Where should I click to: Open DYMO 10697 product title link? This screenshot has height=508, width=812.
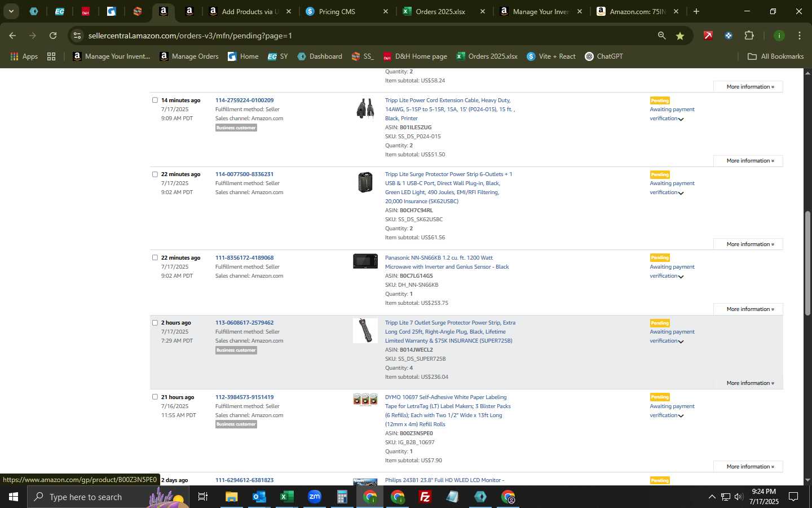pyautogui.click(x=448, y=411)
